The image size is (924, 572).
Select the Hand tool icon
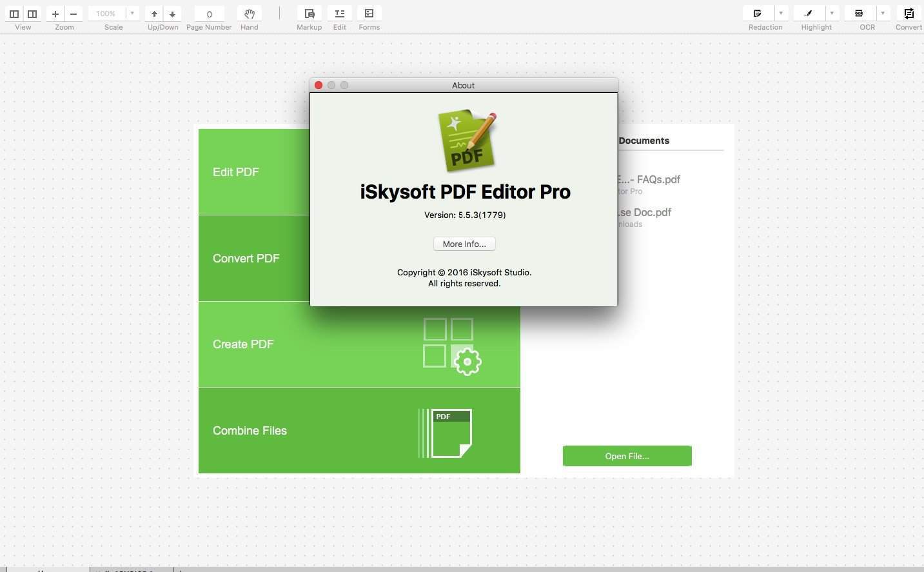(249, 14)
